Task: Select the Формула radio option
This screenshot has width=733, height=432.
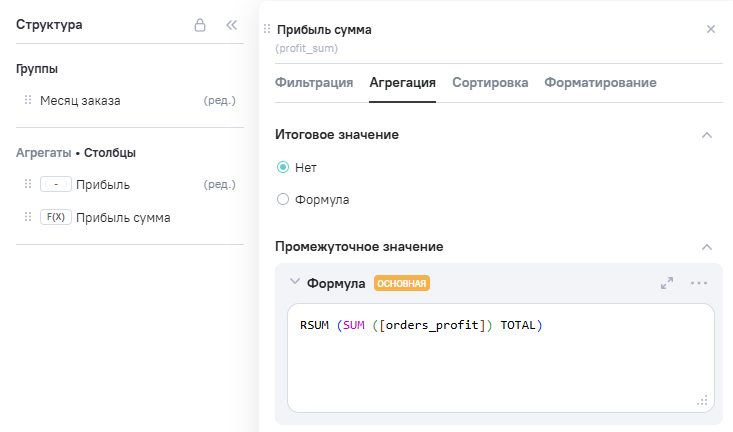Action: click(x=283, y=199)
